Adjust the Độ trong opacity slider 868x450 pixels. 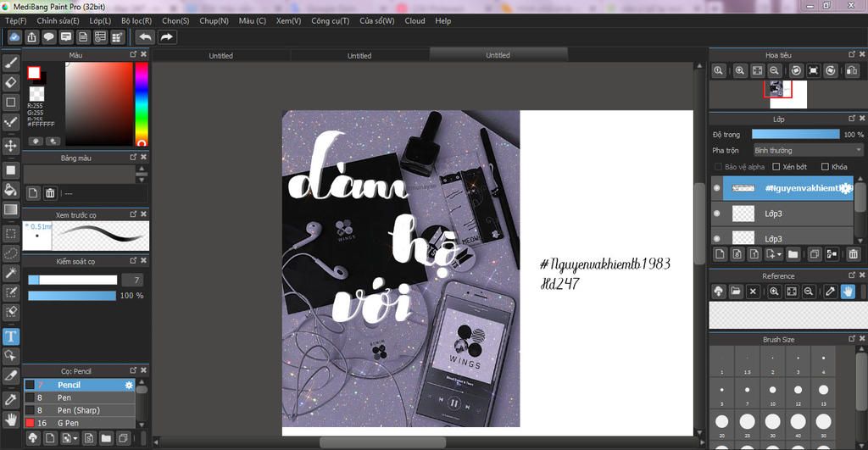coord(795,135)
